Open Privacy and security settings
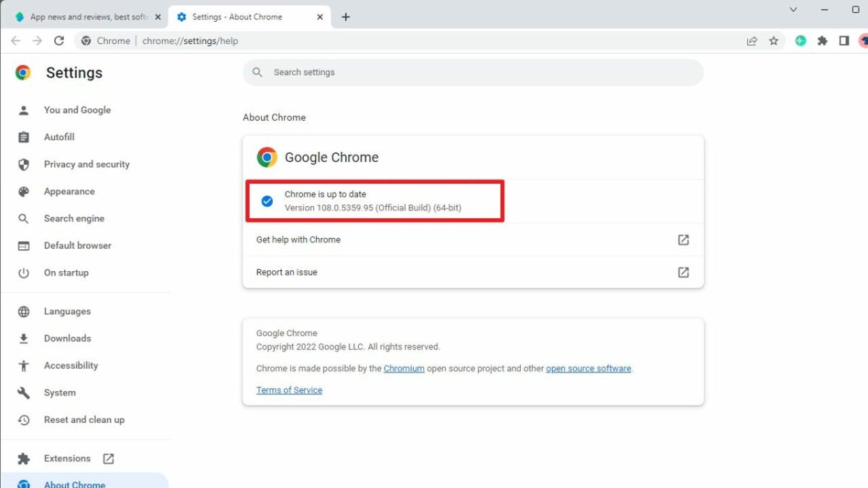 point(86,164)
